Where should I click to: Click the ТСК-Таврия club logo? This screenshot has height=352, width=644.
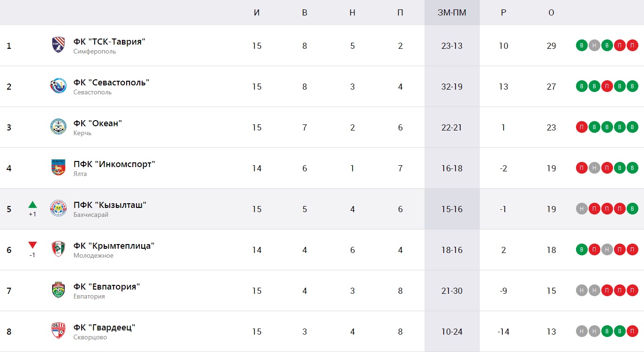pos(58,45)
